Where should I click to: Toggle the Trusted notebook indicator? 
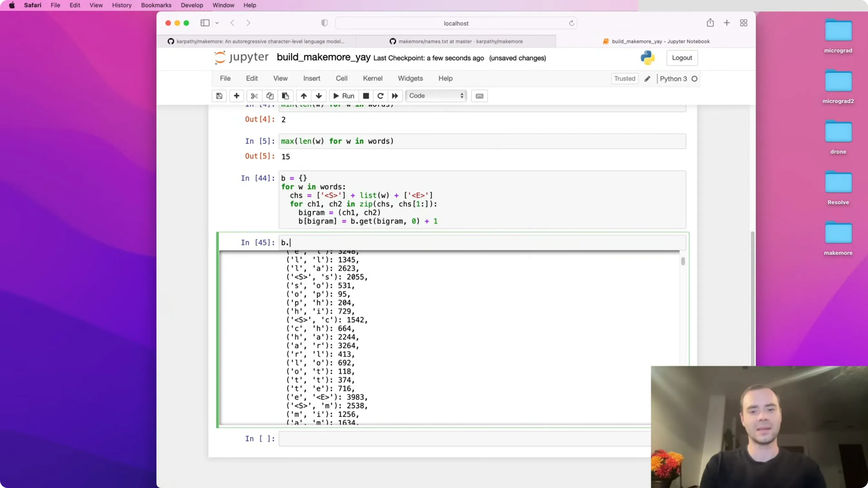tap(625, 78)
